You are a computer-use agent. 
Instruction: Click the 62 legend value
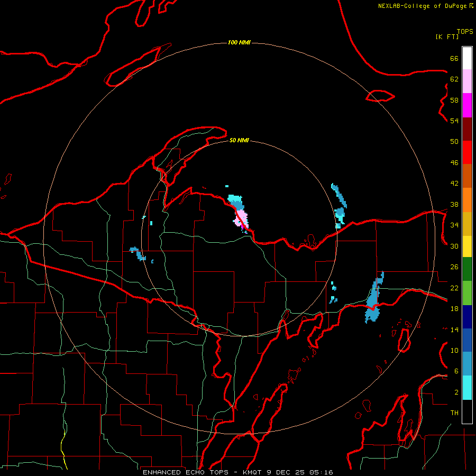[x=454, y=79]
